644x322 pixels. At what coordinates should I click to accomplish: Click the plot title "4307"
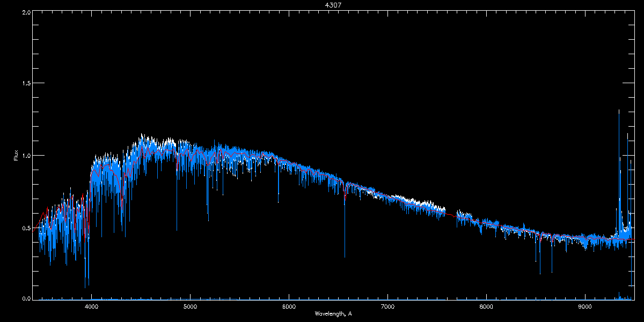[333, 5]
